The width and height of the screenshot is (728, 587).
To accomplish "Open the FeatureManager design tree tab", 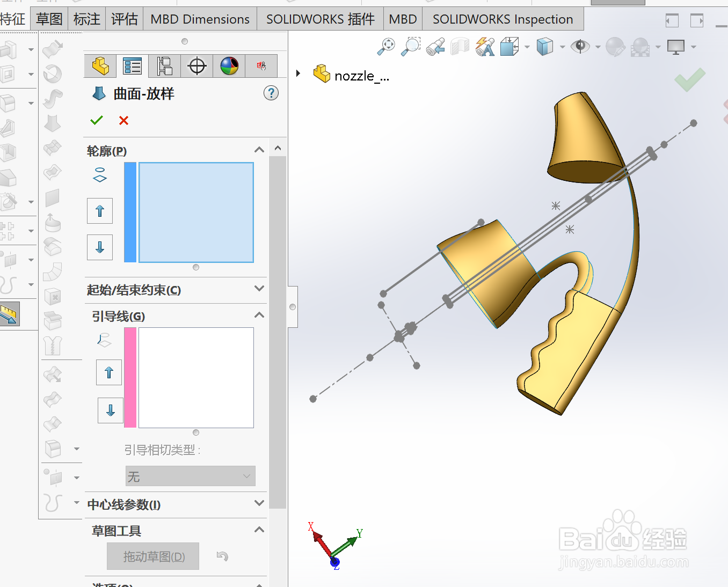I will coord(100,66).
